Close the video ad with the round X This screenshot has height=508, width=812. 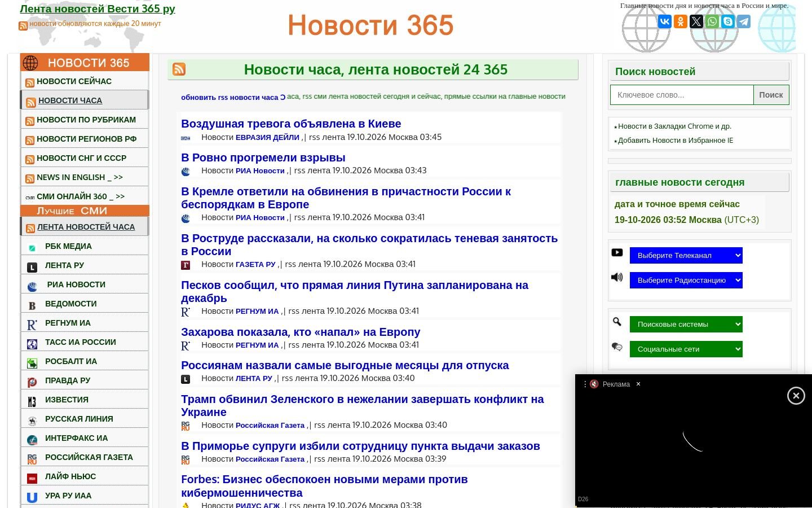[796, 396]
